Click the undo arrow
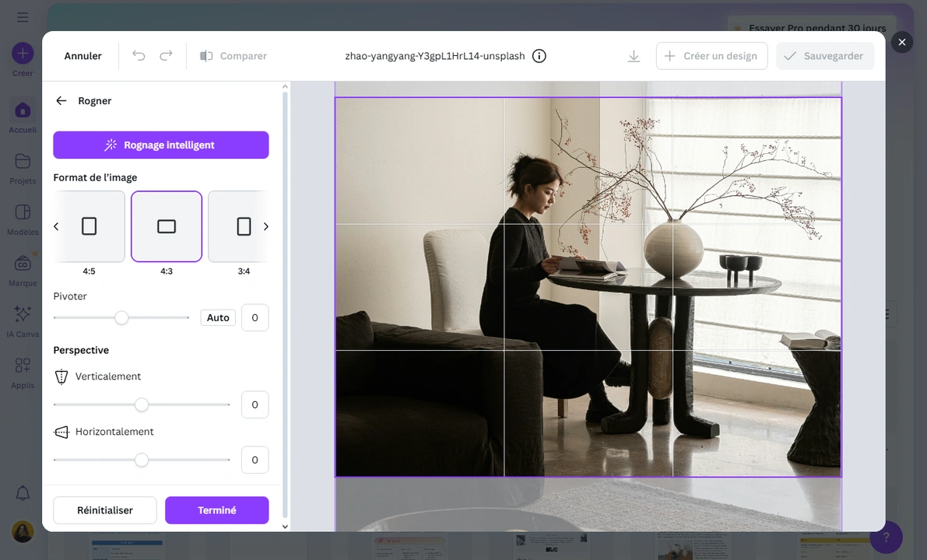Image resolution: width=927 pixels, height=560 pixels. click(x=139, y=55)
